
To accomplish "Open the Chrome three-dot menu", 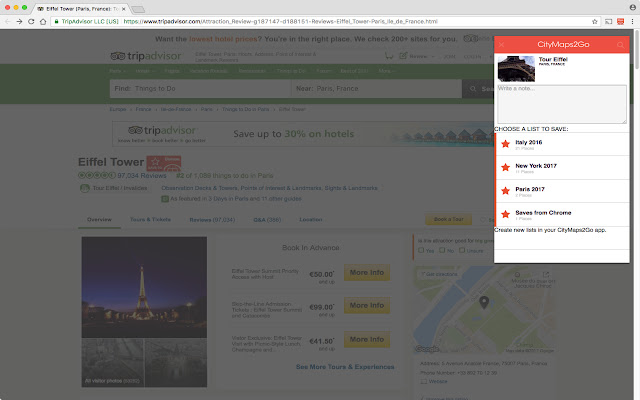I will click(632, 21).
